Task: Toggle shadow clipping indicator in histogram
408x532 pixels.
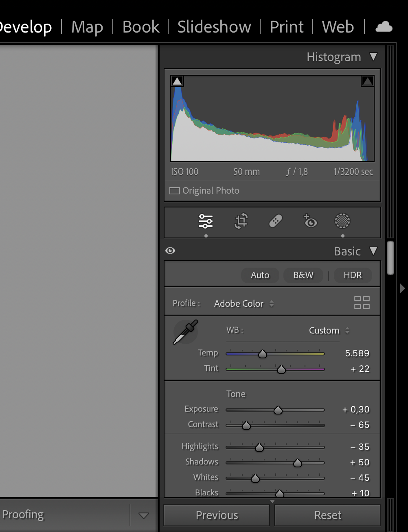Action: click(x=177, y=81)
